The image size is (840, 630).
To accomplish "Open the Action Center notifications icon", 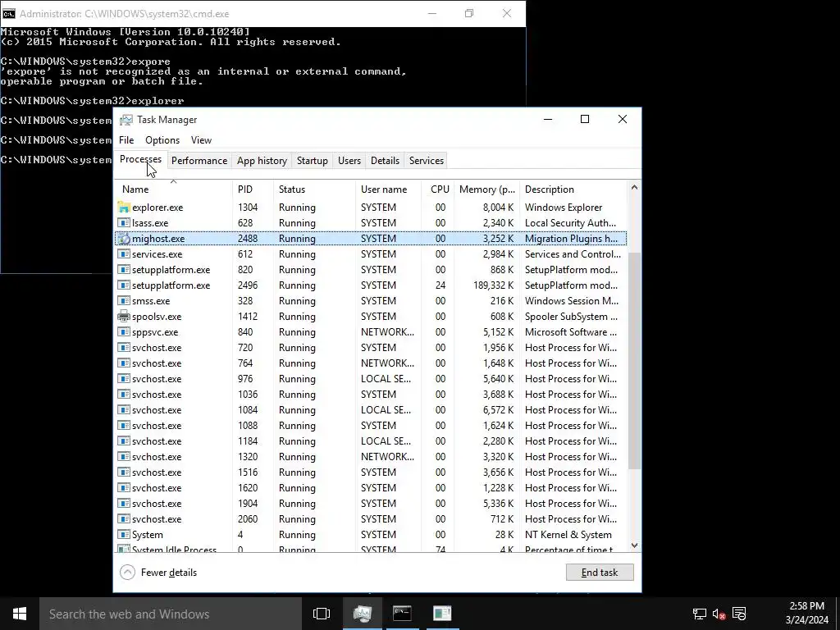I will [739, 614].
